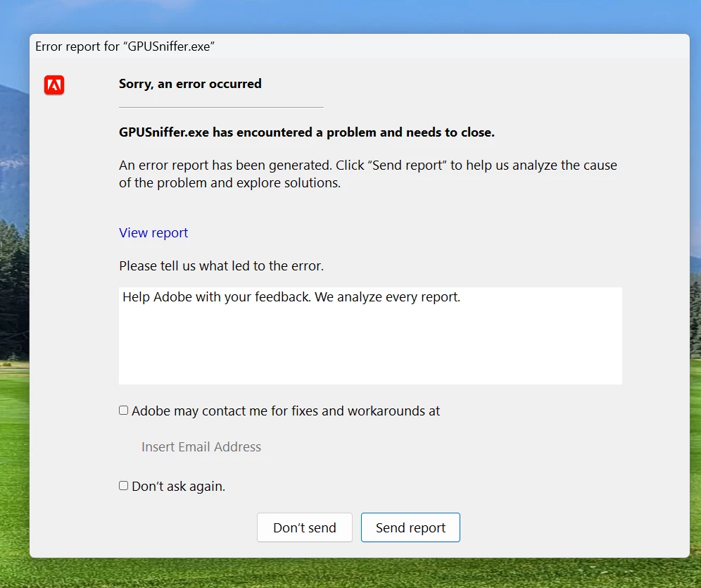Focus the feedback text box
The image size is (701, 588).
point(370,336)
